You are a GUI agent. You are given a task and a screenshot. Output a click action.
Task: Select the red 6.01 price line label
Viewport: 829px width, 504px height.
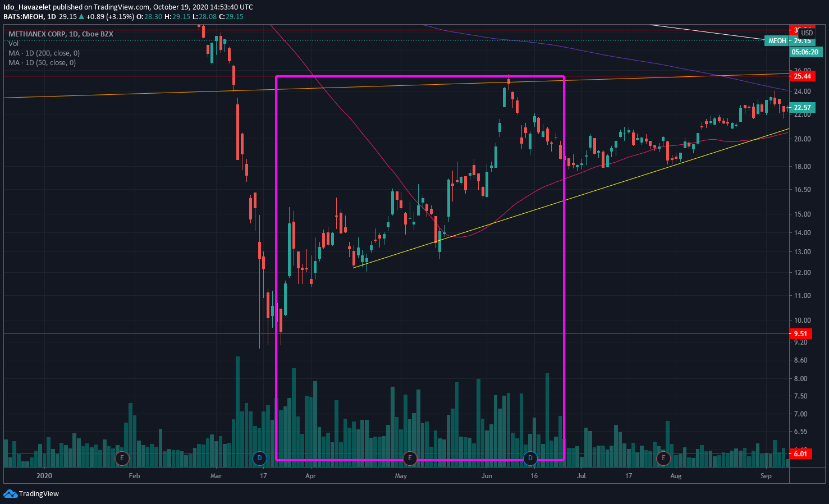pyautogui.click(x=800, y=454)
